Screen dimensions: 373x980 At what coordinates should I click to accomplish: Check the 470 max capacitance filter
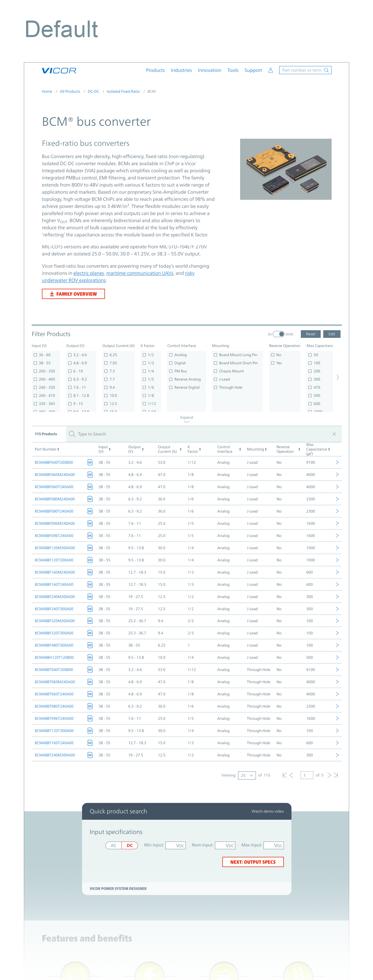point(310,387)
